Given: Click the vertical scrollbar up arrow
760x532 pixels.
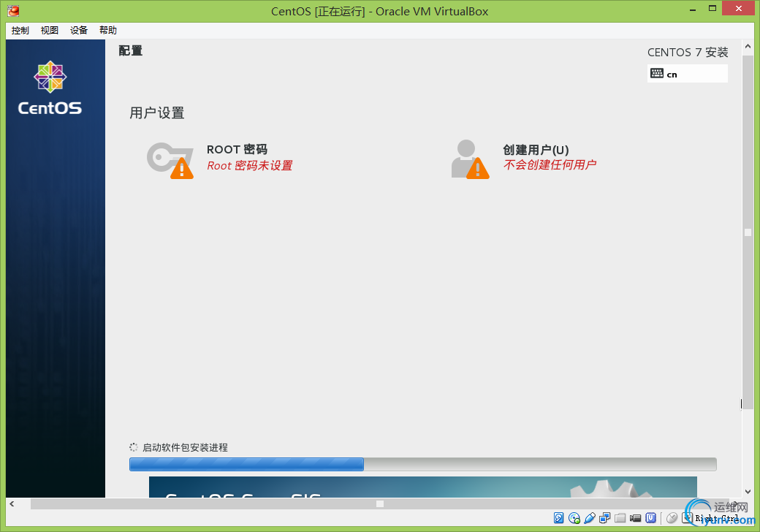Looking at the screenshot, I should (x=748, y=47).
